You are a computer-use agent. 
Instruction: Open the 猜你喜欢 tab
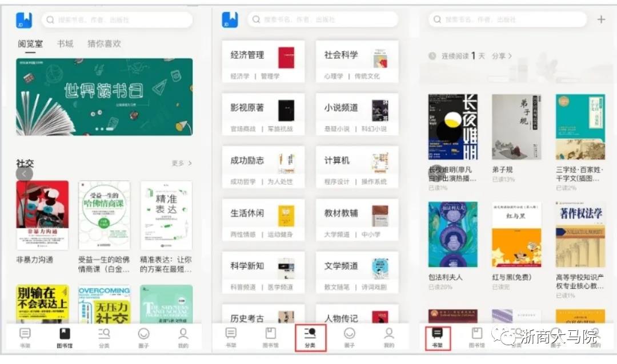(x=104, y=43)
